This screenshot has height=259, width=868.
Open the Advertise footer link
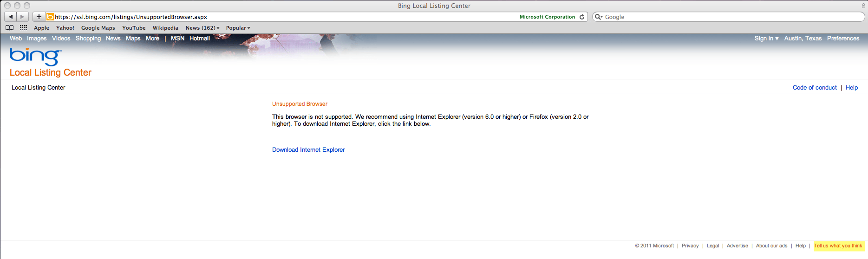click(x=737, y=246)
